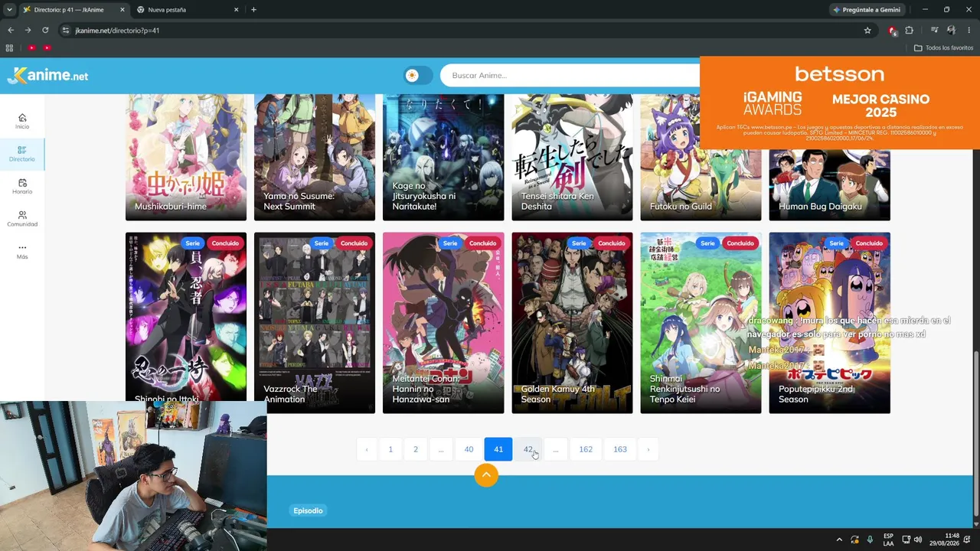Open the media control icon in toolbar
This screenshot has height=551, width=980.
[935, 31]
